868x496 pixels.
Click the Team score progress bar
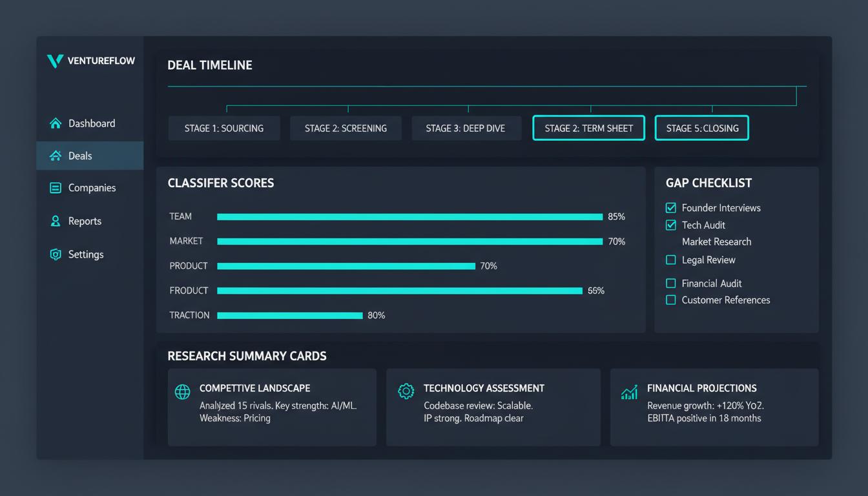pyautogui.click(x=409, y=216)
